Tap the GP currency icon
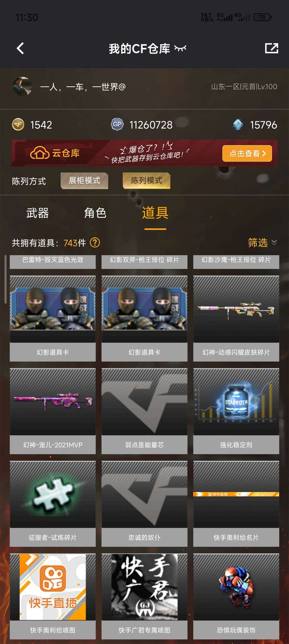 117,124
